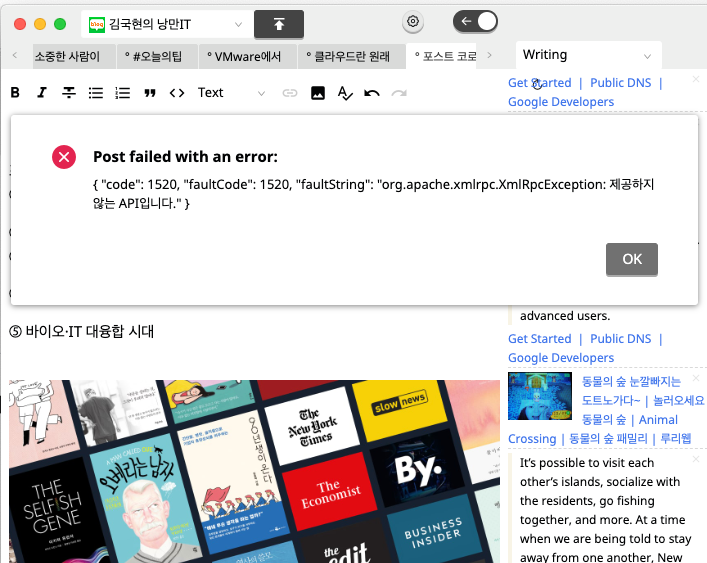Open 동물의 숲 눈깔빠지는 link
Image resolution: width=707 pixels, height=563 pixels.
631,381
